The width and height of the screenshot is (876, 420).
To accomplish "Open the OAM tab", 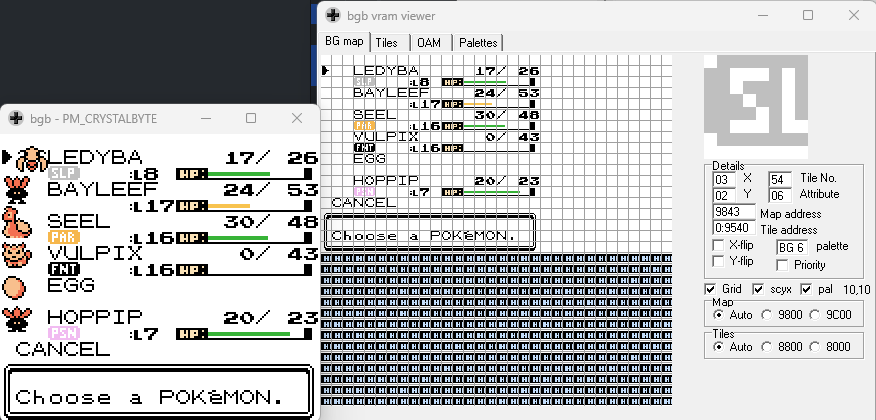I will [429, 42].
